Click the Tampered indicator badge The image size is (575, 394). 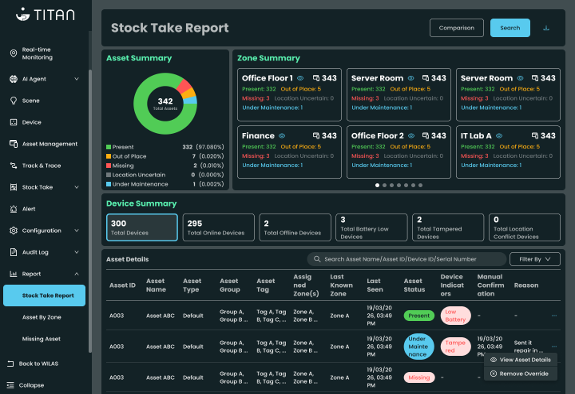(455, 346)
